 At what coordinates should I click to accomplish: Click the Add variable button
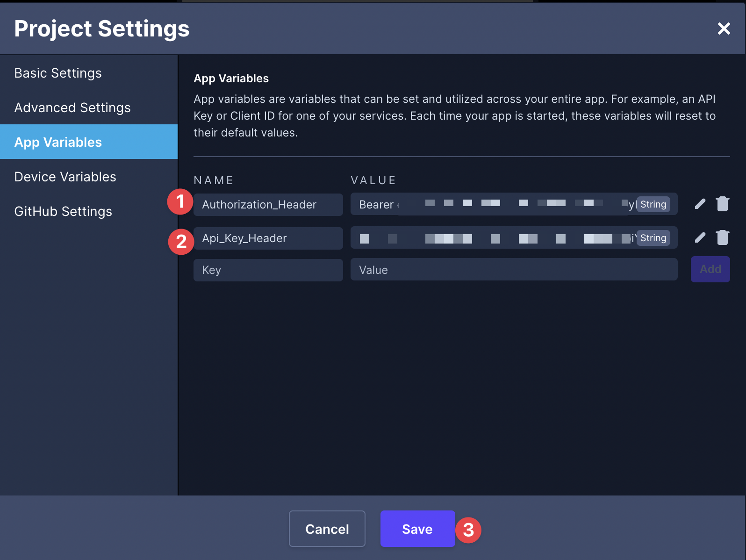coord(710,269)
